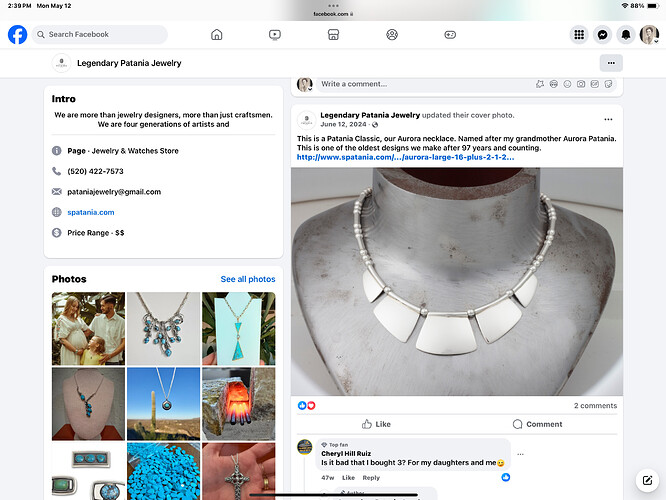Image resolution: width=666 pixels, height=500 pixels.
Task: Reply to Cheryl Hill Ruiz's comment
Action: (371, 477)
